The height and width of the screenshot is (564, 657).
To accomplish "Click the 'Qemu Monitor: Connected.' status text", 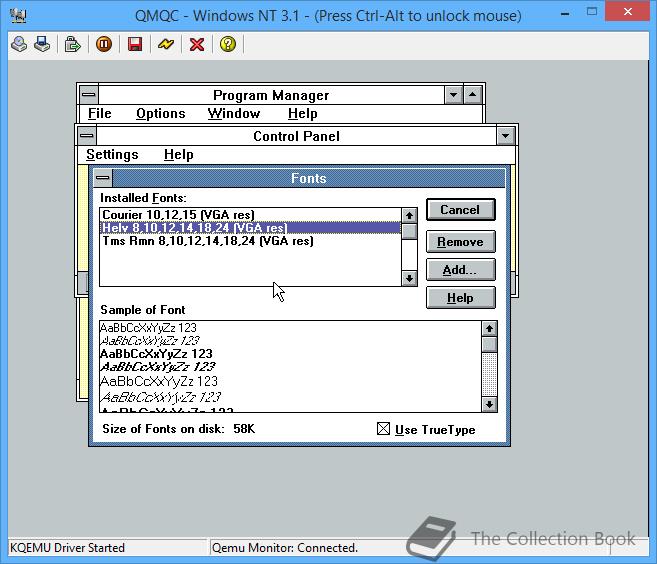I will pyautogui.click(x=285, y=548).
